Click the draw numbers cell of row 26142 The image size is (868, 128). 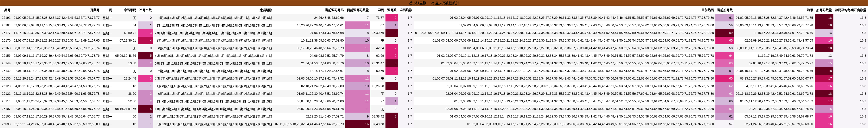(57, 71)
